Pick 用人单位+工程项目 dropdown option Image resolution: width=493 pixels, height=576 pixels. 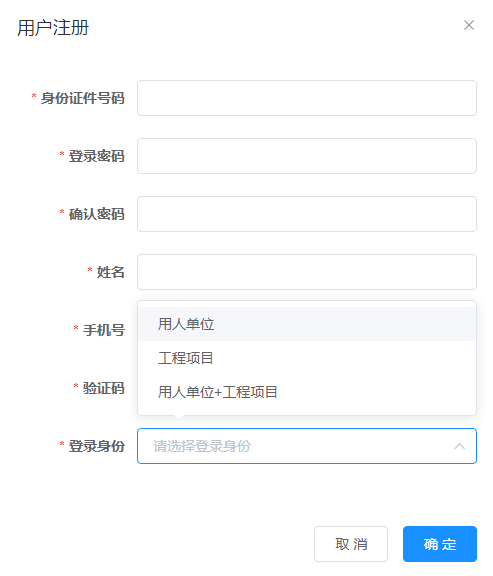pyautogui.click(x=307, y=392)
